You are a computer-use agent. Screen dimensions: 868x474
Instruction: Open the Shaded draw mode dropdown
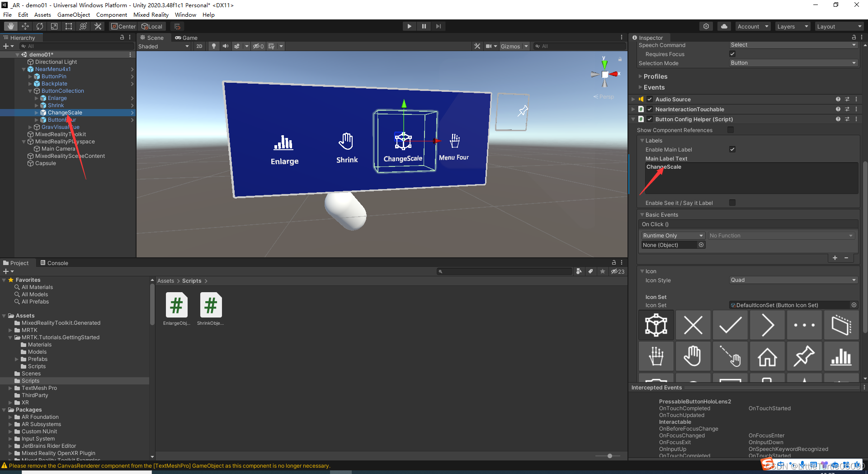coord(164,46)
